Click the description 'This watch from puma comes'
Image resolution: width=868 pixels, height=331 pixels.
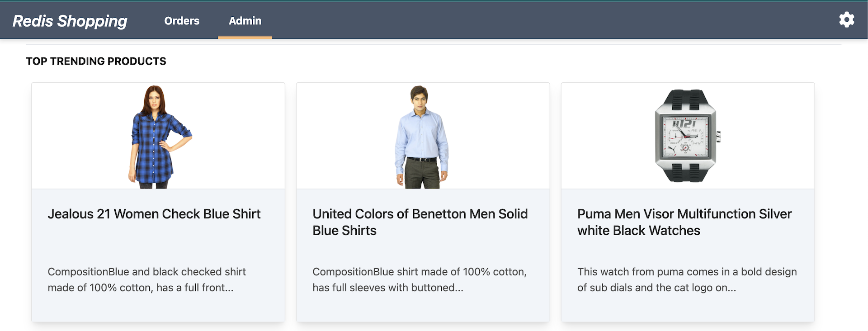pos(687,279)
